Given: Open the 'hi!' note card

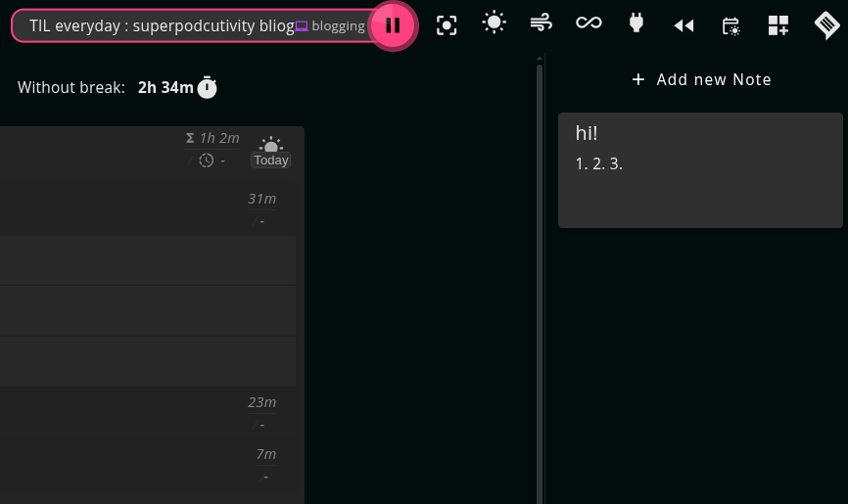Looking at the screenshot, I should pos(700,170).
